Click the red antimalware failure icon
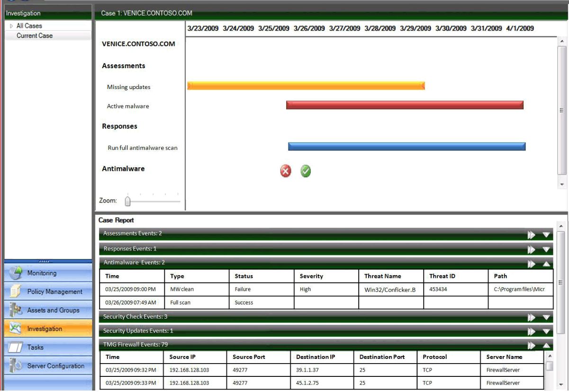This screenshot has height=392, width=569. point(285,171)
